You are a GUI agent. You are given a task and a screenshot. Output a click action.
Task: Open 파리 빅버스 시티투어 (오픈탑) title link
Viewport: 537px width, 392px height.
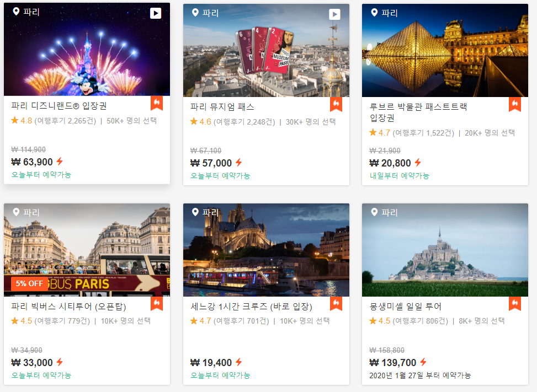(69, 306)
